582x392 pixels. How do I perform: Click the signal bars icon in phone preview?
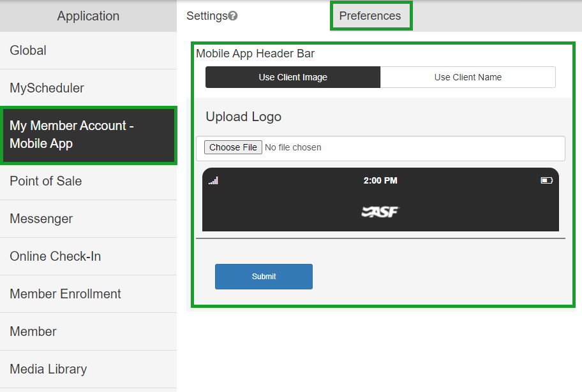pos(213,180)
